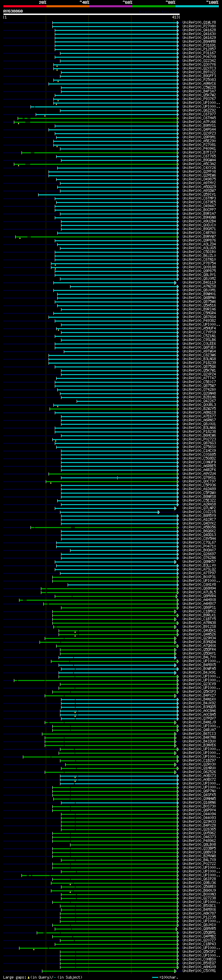Click hit label UniRef100_Q2PEW6
The image size is (222, 980).
pos(199,175)
